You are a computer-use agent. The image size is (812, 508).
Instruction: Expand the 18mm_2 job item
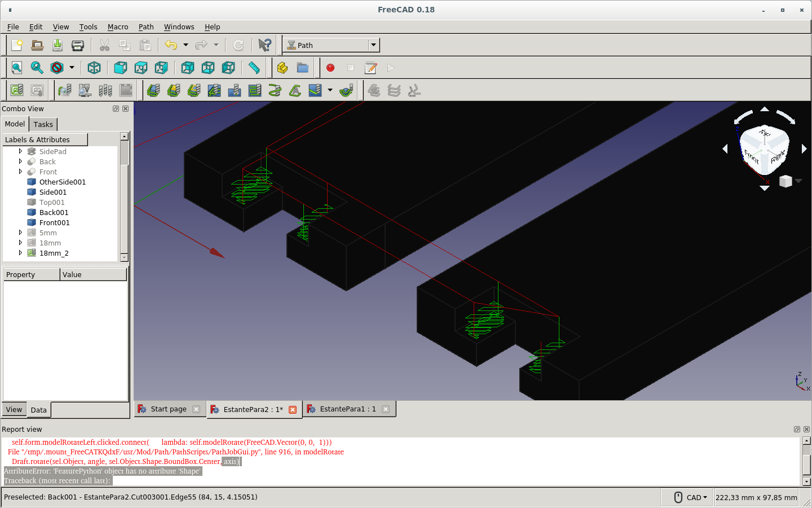pos(20,253)
